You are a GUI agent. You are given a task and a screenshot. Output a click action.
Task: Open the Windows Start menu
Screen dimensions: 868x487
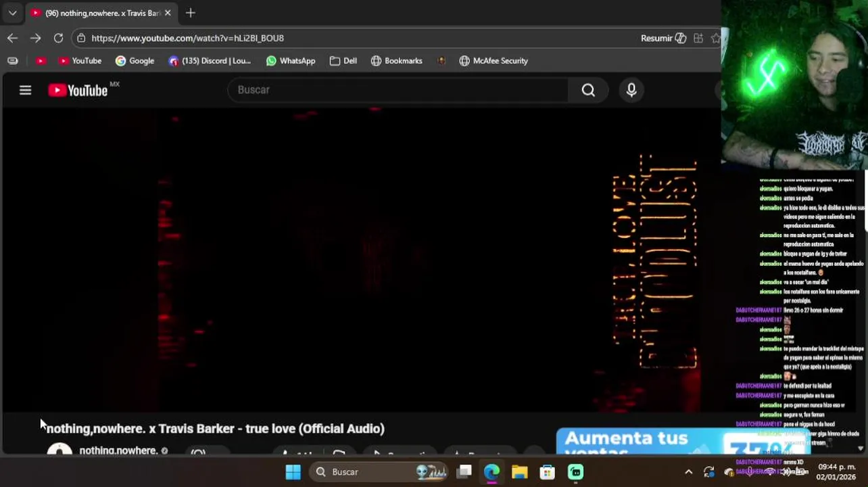(x=293, y=472)
